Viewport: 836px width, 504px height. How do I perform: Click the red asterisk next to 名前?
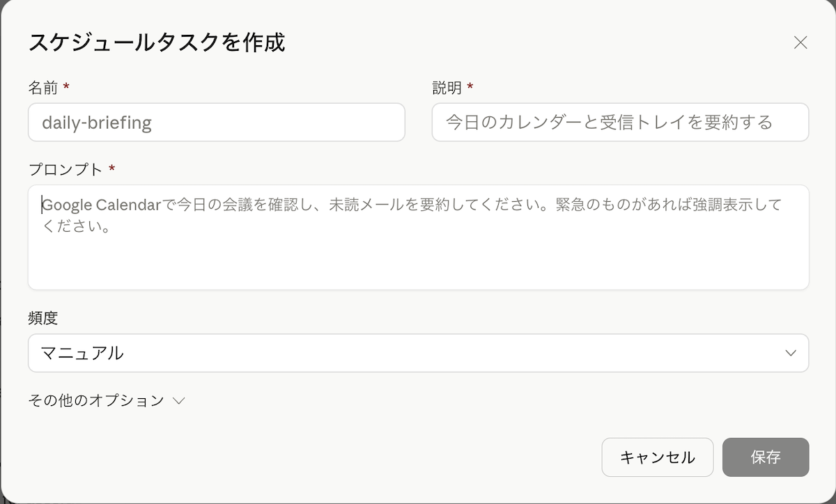coord(66,86)
